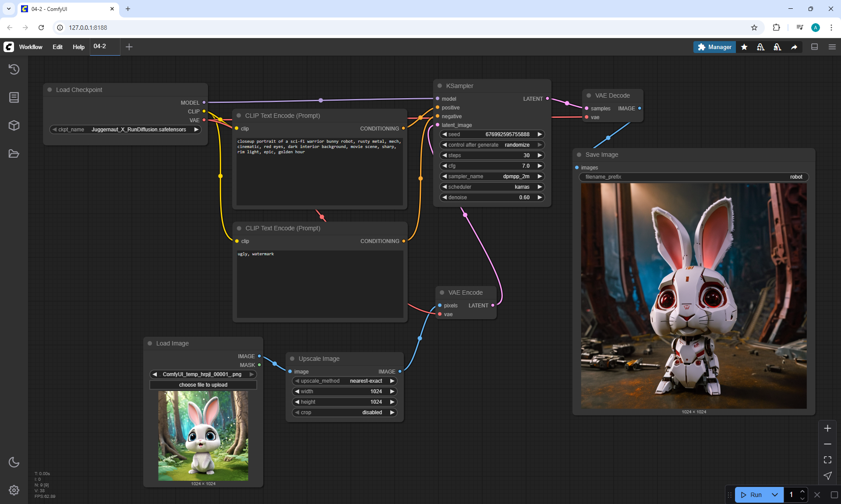Collapse the Load Checkpoint node dot
Viewport: 841px width, 504px height.
coord(49,90)
